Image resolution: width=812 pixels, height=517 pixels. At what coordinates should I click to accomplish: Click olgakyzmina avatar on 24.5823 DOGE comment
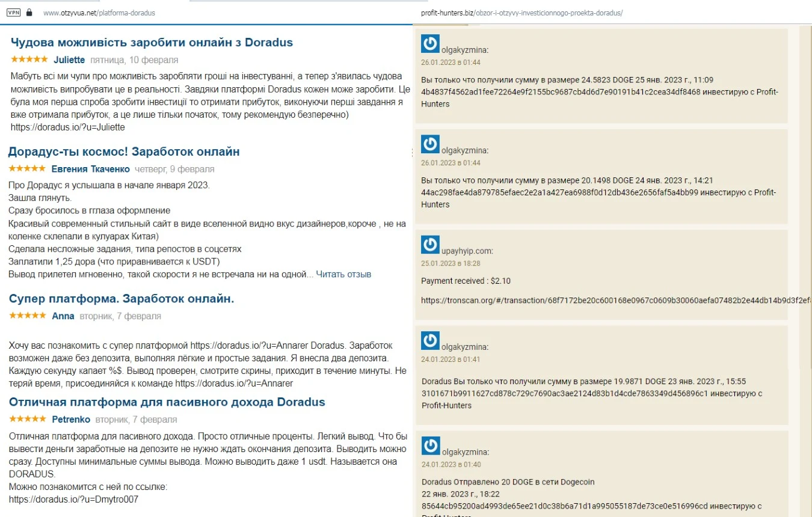tap(430, 44)
